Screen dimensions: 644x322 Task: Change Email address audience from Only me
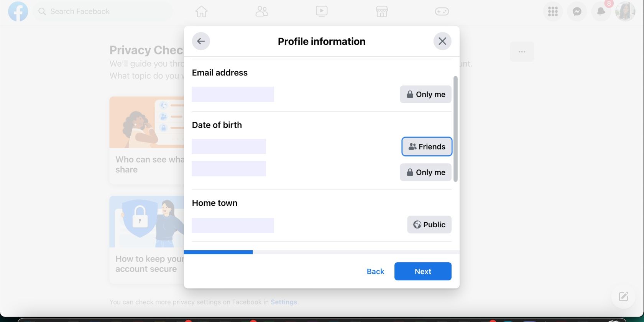[x=426, y=94]
